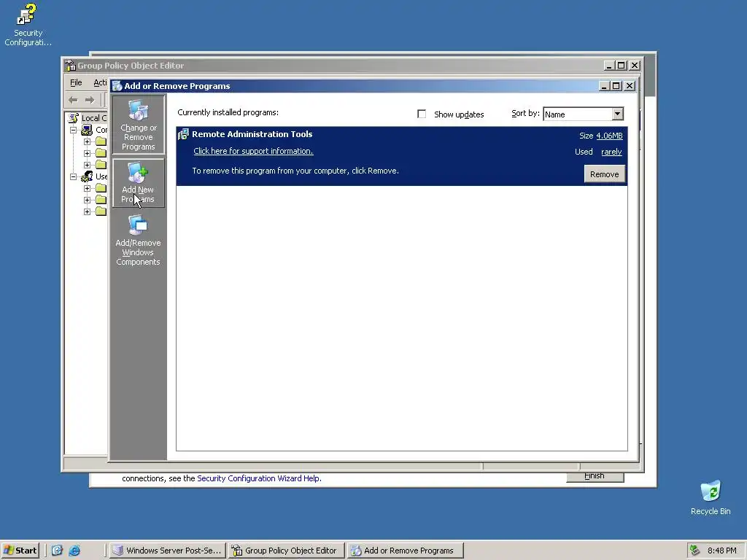Enable the Show updates checkbox
This screenshot has width=747, height=560.
click(422, 114)
